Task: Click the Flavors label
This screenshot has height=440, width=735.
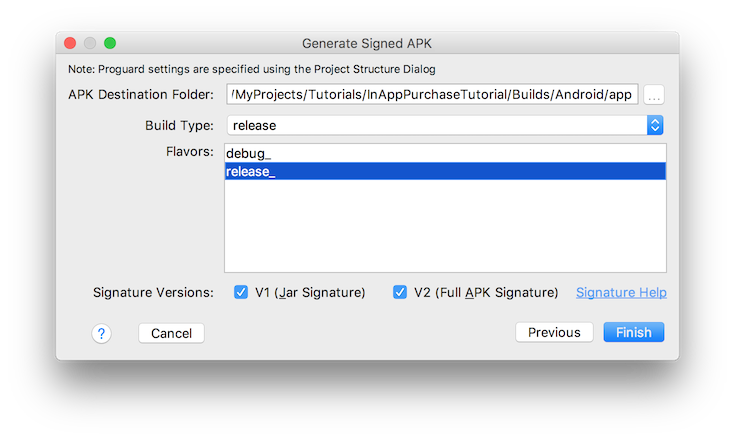Action: [190, 152]
